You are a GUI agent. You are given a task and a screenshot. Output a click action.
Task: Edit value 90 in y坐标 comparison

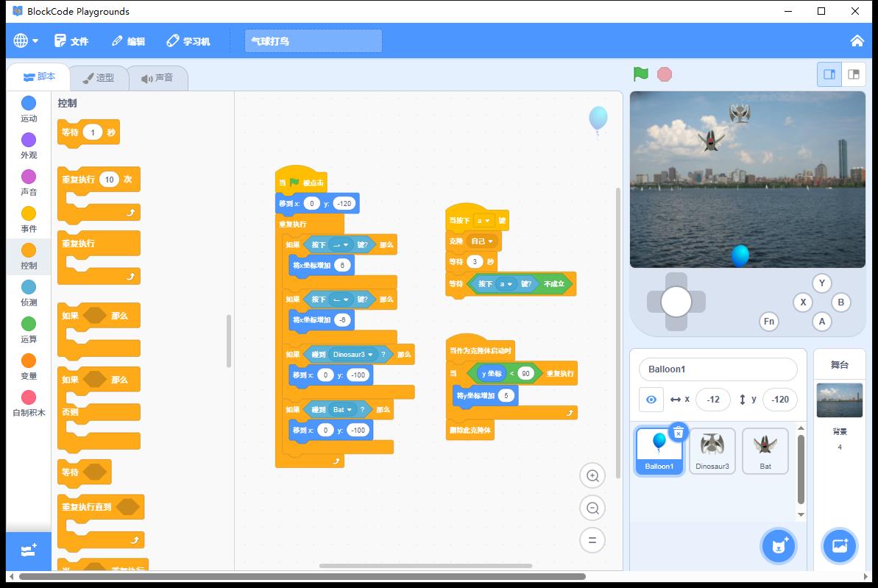(525, 374)
